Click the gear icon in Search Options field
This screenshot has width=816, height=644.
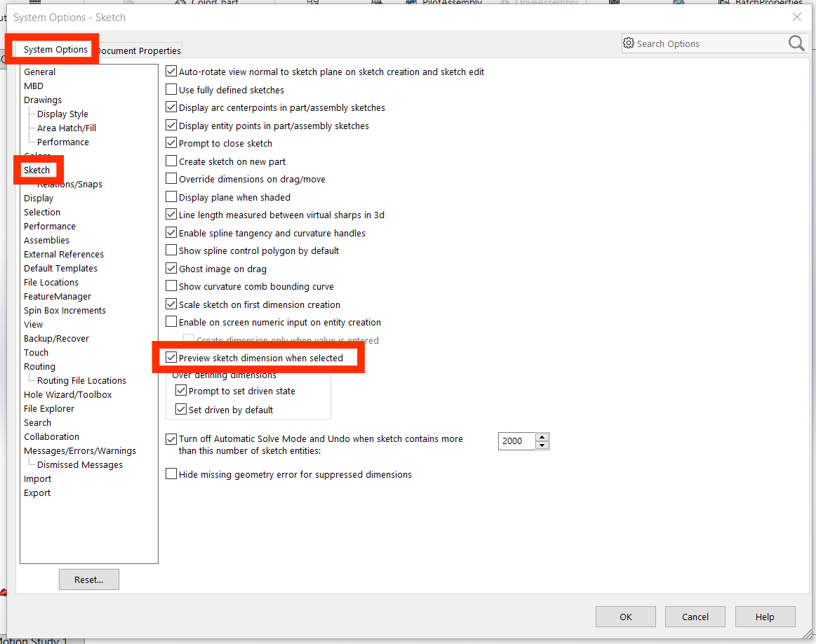[629, 43]
